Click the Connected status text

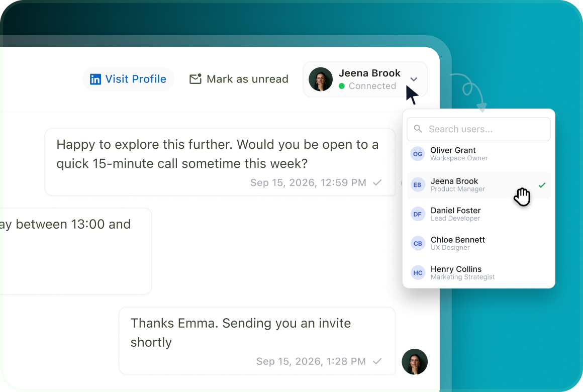(372, 86)
